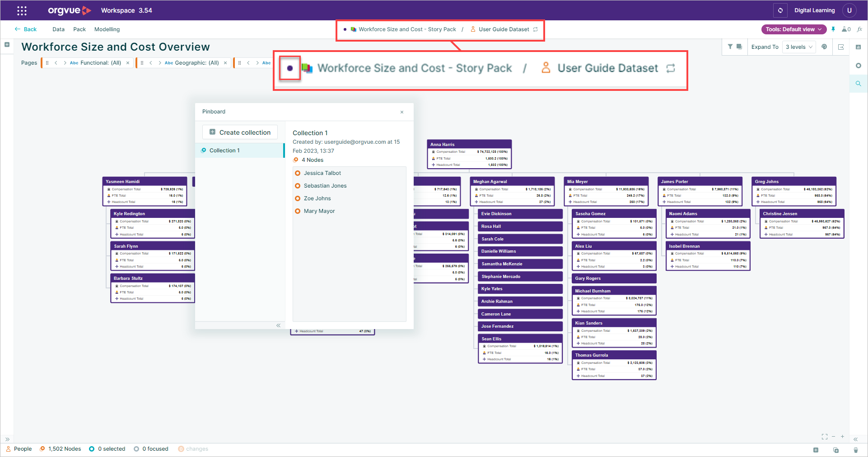Open the filter funnel icon
Viewport: 868px width, 457px height.
click(x=730, y=47)
